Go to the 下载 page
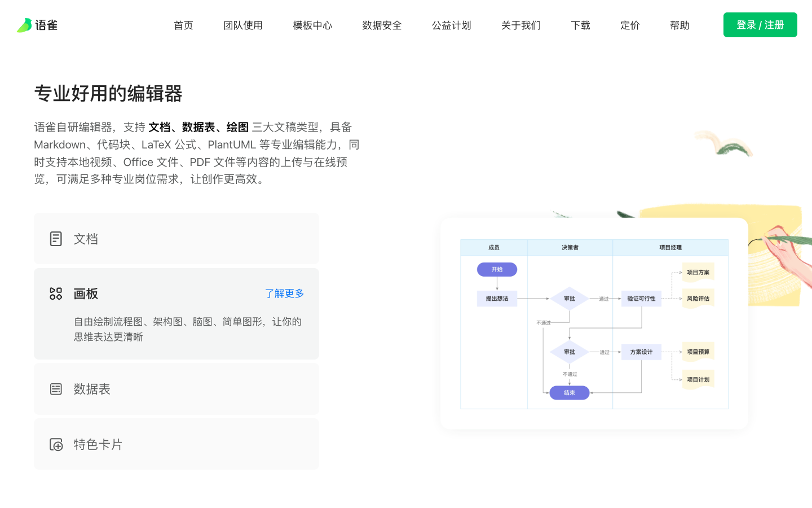This screenshot has width=812, height=508. [x=580, y=25]
